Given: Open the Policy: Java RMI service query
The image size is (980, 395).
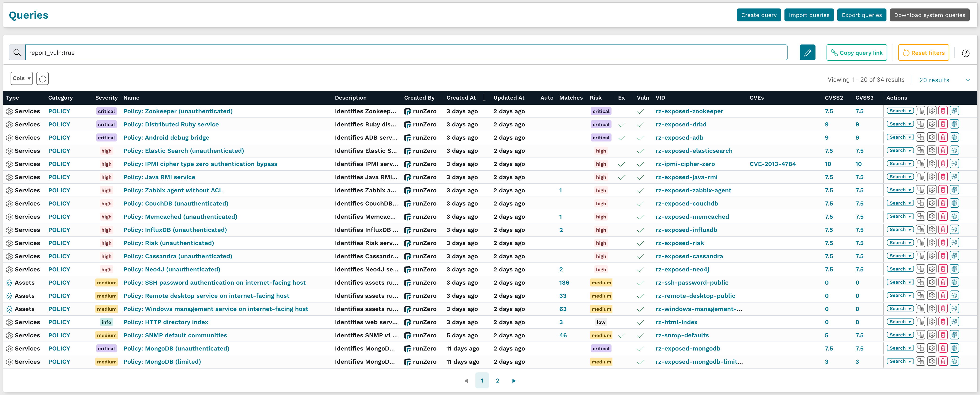Looking at the screenshot, I should (159, 177).
